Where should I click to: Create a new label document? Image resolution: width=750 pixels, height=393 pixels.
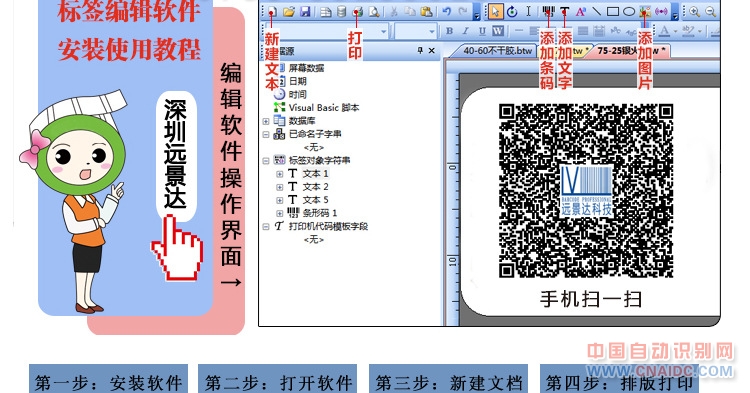click(x=271, y=11)
